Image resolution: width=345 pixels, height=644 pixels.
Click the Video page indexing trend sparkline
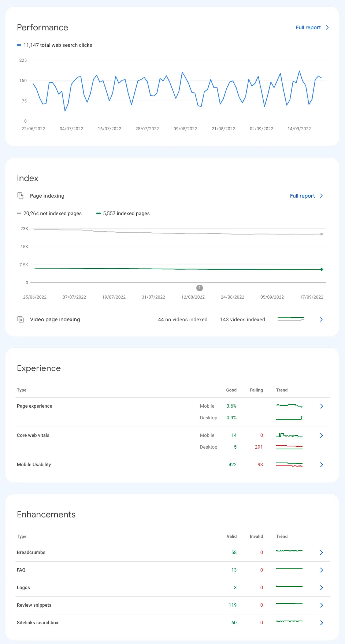291,319
